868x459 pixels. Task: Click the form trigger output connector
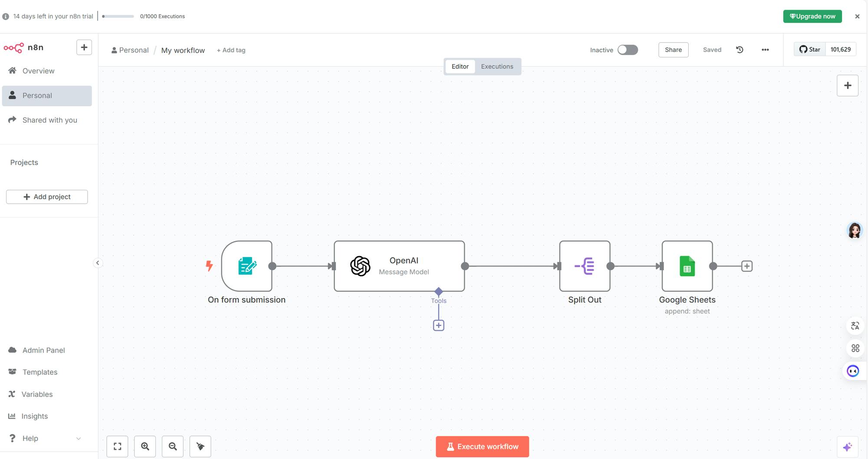[272, 266]
